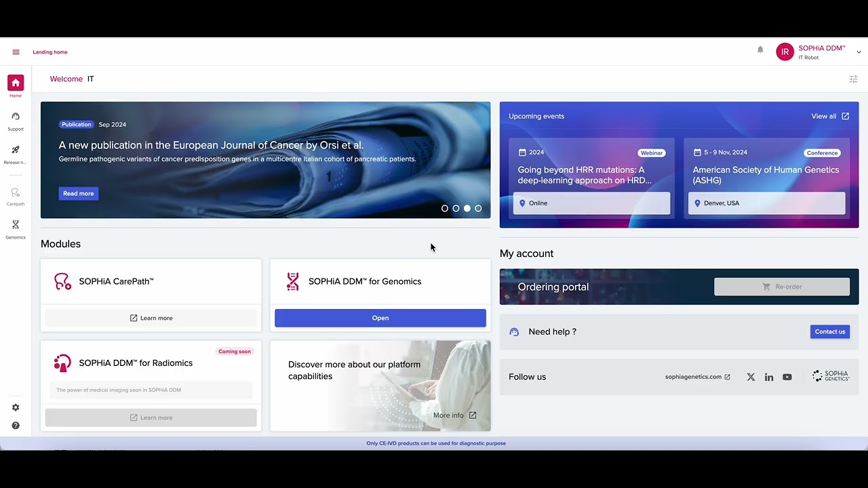Screen dimensions: 868x488
Task: Click the Landing home breadcrumb
Action: click(x=50, y=52)
